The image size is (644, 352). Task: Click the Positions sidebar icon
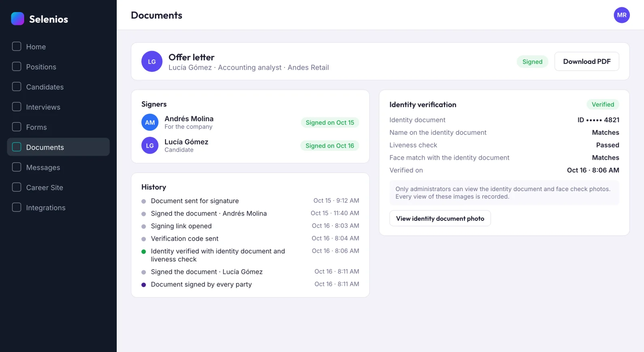pos(17,66)
